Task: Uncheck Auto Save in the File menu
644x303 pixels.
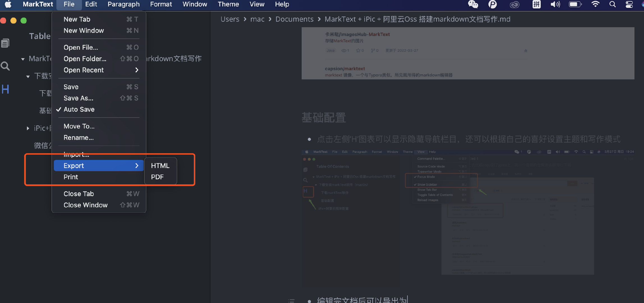Action: pos(79,109)
